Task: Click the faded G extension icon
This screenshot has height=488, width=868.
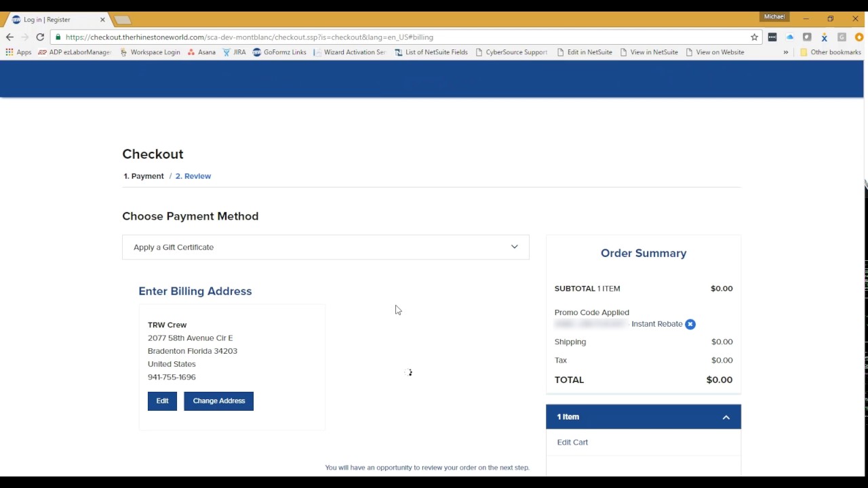Action: [842, 37]
